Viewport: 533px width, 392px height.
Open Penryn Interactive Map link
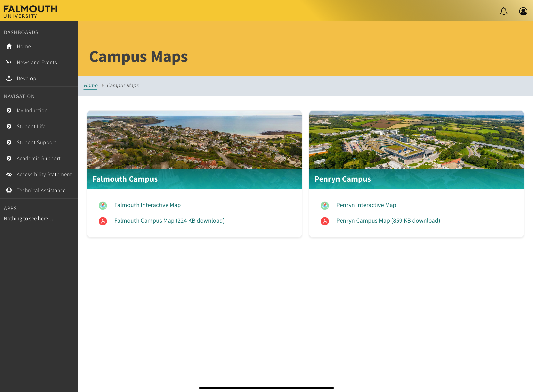[x=366, y=205]
